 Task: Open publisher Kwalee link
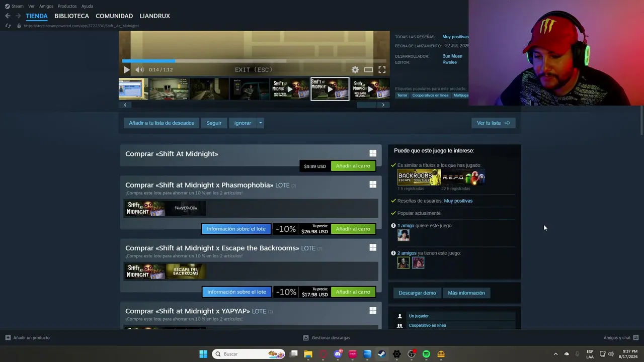450,62
